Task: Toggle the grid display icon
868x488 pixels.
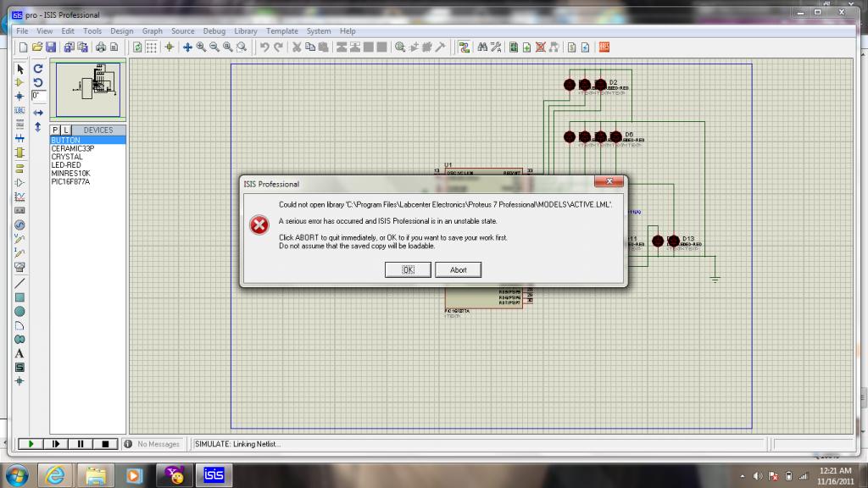Action: pos(151,47)
